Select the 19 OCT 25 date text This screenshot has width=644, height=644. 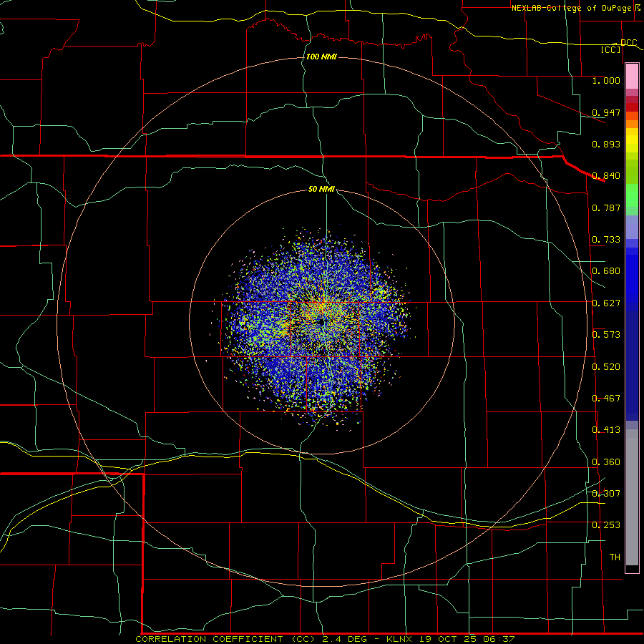point(448,639)
